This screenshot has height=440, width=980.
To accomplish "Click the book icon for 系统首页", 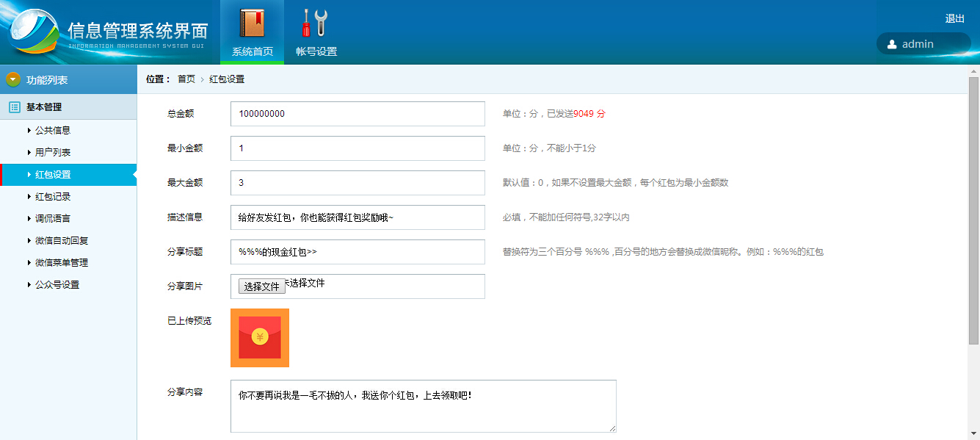I will click(x=252, y=23).
